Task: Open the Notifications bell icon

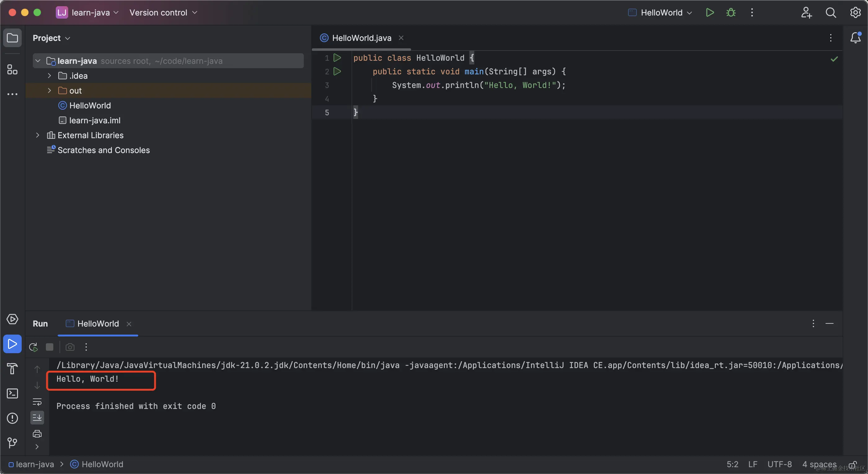Action: [855, 38]
